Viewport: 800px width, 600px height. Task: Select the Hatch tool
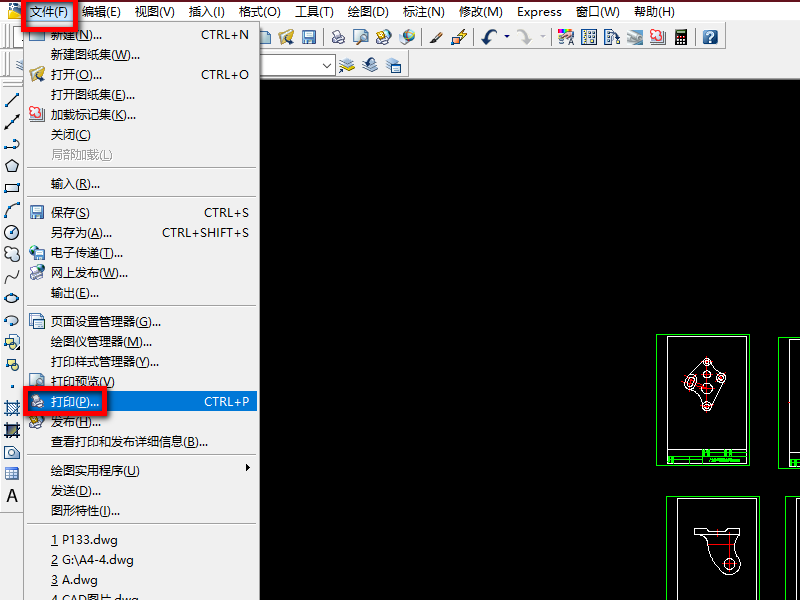click(11, 408)
